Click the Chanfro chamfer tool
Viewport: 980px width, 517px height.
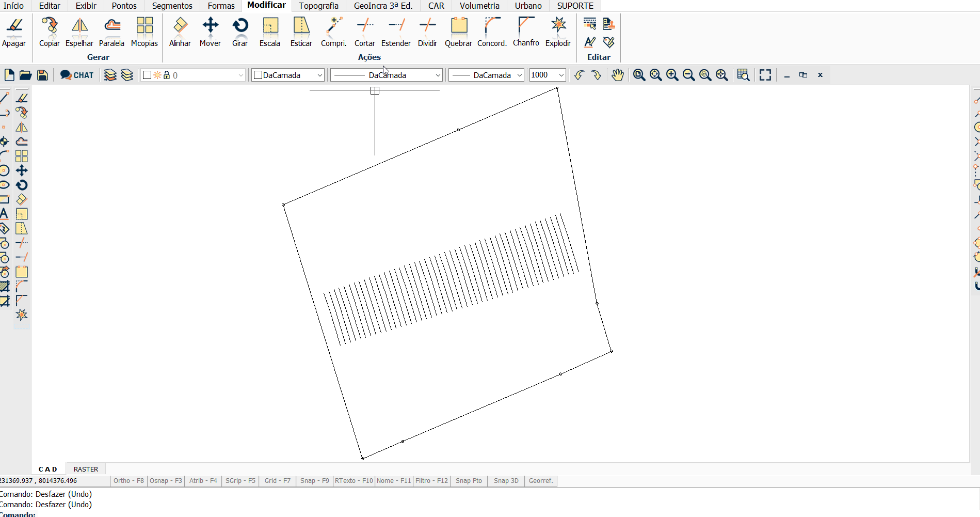(x=526, y=32)
